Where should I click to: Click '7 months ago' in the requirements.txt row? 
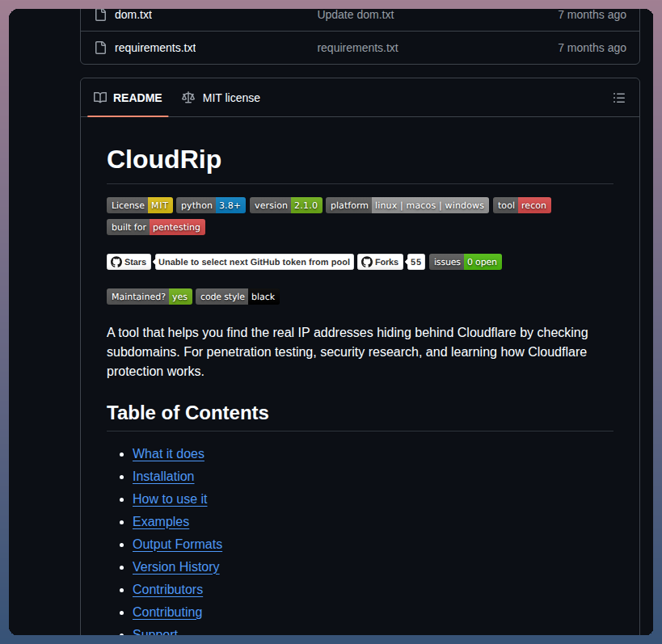coord(592,48)
